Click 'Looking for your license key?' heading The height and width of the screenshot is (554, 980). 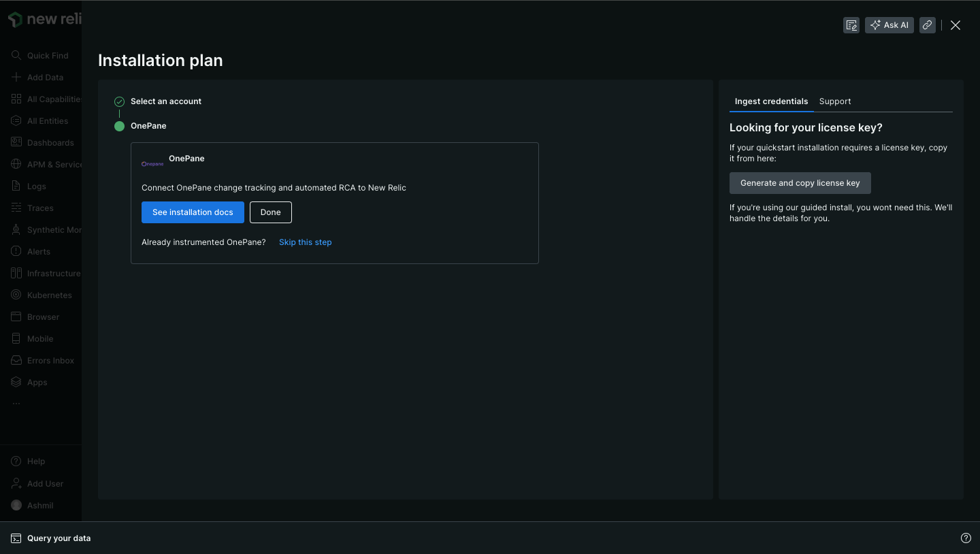click(x=806, y=128)
